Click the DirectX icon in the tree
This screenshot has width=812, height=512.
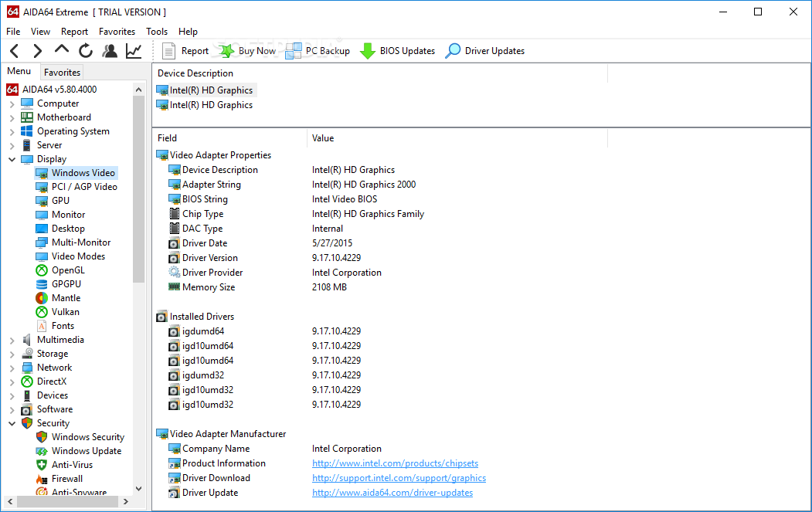coord(27,381)
